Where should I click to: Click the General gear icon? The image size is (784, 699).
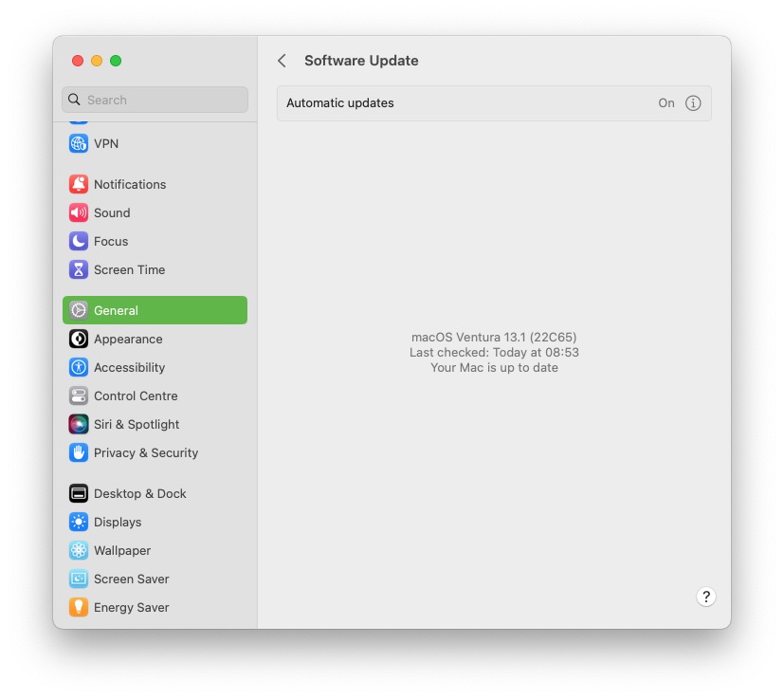(79, 310)
